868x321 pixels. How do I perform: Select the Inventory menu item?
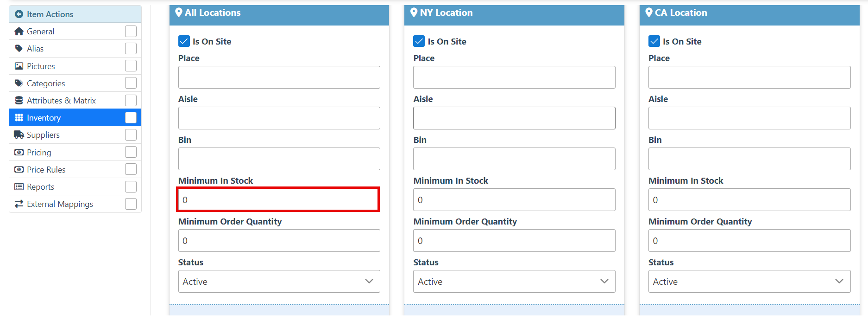click(x=44, y=118)
